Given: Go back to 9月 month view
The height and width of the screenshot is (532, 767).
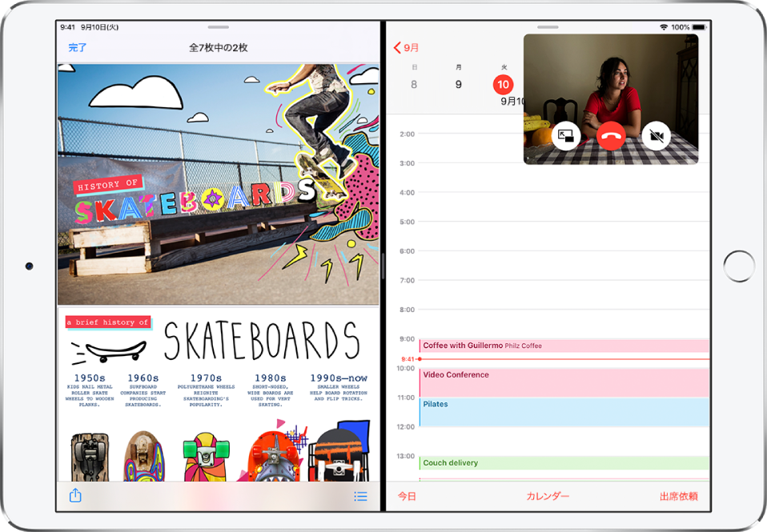Looking at the screenshot, I should pos(407,48).
